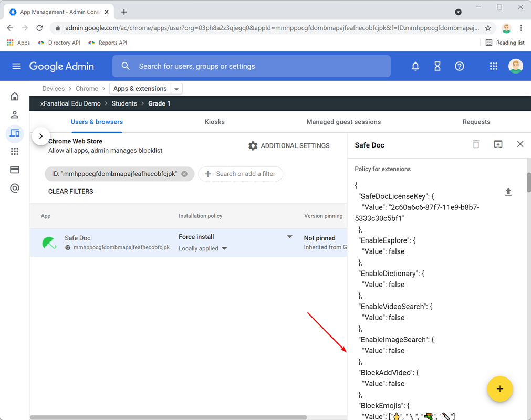
Task: Click the Safe Doc app name in row
Action: click(x=78, y=238)
